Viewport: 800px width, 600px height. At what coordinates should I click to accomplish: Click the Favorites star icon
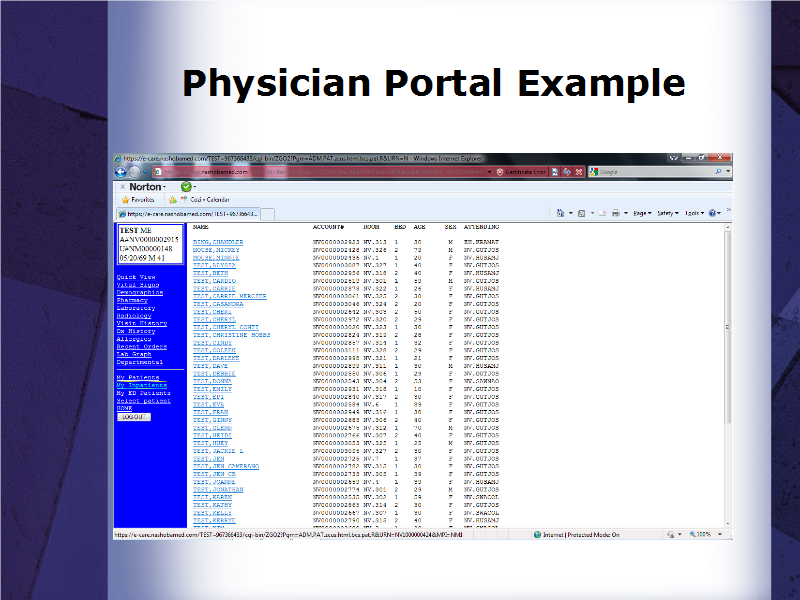click(x=125, y=200)
